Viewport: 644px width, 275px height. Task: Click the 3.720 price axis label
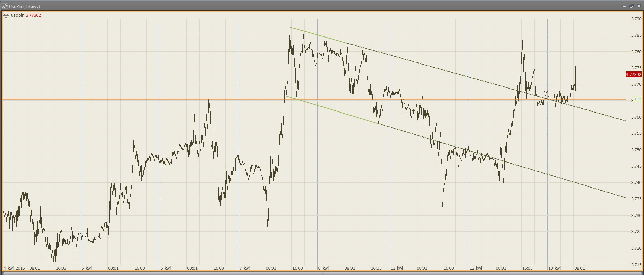[x=636, y=248]
